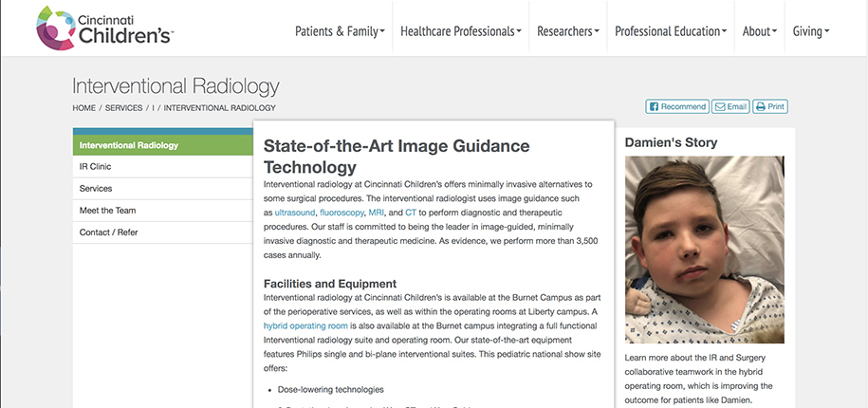Click the hybrid operating room link

[x=299, y=325]
